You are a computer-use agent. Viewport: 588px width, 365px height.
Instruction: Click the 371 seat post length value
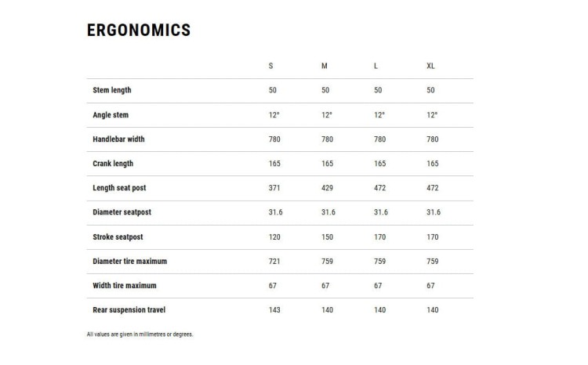(x=274, y=188)
